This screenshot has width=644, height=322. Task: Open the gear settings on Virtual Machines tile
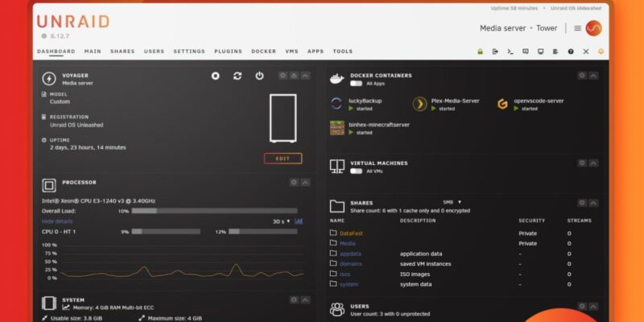click(582, 163)
